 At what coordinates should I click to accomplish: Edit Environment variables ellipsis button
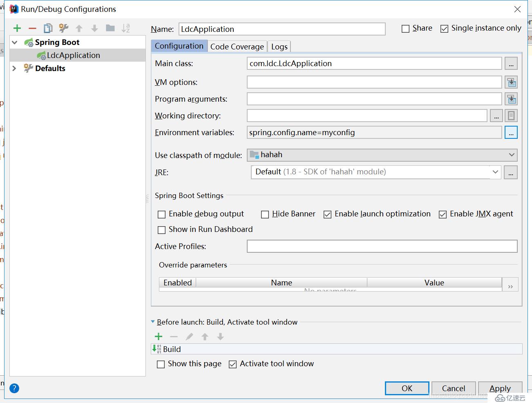511,133
